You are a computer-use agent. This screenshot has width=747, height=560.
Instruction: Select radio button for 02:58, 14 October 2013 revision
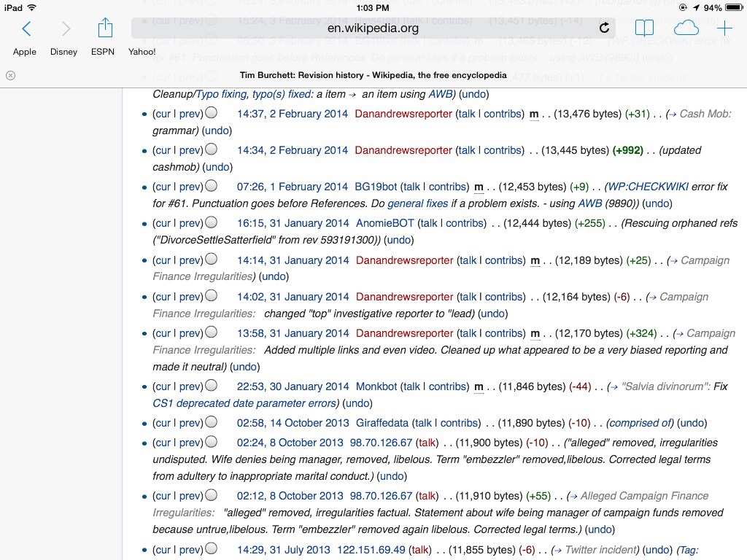coord(211,421)
